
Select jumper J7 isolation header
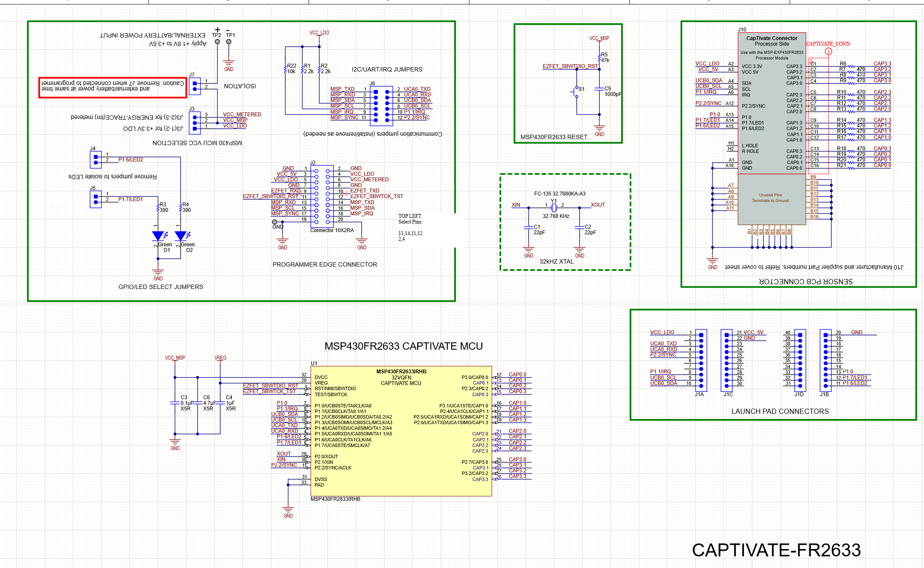[194, 86]
